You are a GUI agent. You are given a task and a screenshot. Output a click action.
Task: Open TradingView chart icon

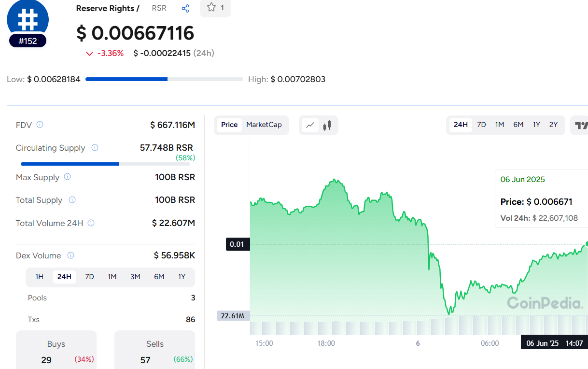pyautogui.click(x=581, y=125)
